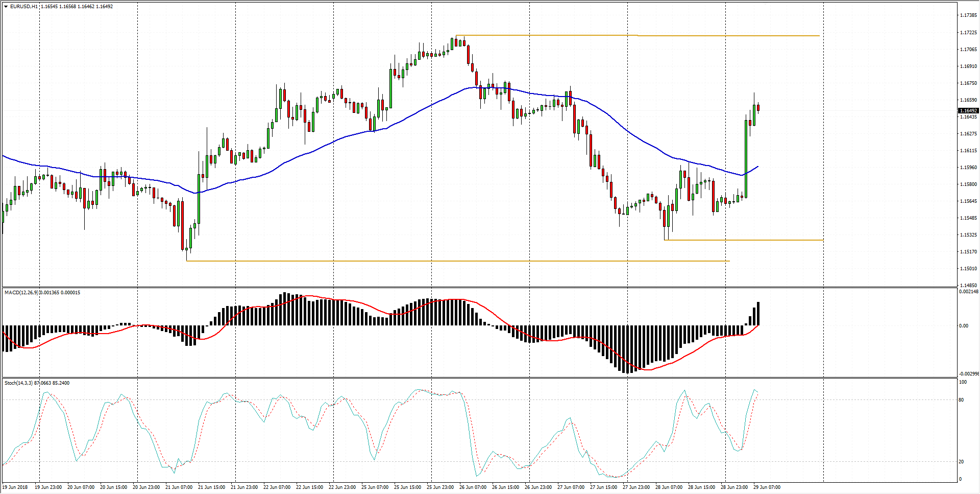Select the MACD(12,26,9) indicator label
This screenshot has width=980, height=494.
(21, 293)
